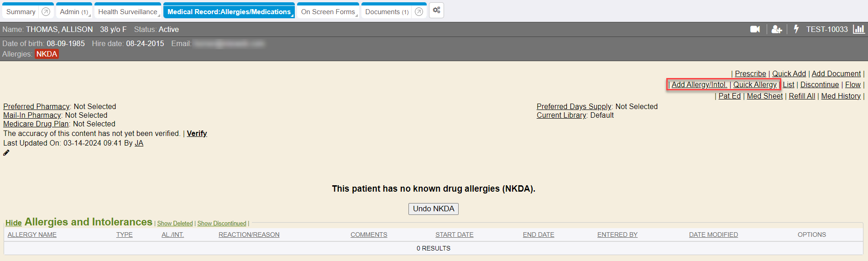Image resolution: width=868 pixels, height=261 pixels.
Task: Open the Documents tab
Action: click(x=382, y=12)
